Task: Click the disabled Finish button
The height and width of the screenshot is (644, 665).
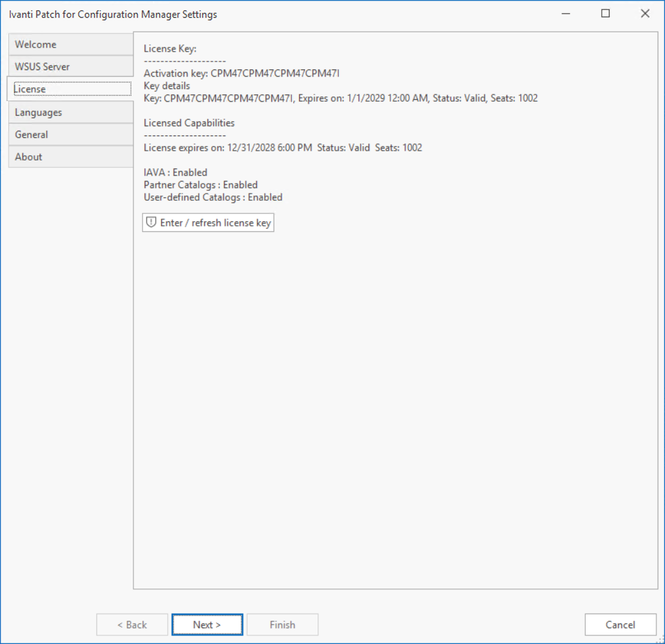Action: pyautogui.click(x=282, y=625)
